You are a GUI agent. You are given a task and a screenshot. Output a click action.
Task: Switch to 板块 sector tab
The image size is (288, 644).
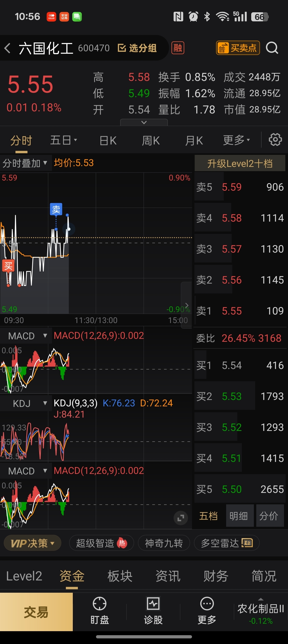[120, 576]
